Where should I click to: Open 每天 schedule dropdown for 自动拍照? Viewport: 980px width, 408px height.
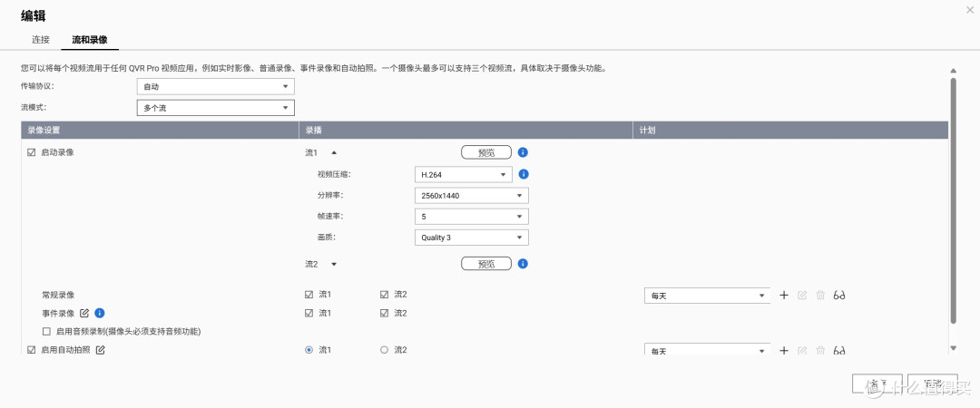[x=708, y=351]
